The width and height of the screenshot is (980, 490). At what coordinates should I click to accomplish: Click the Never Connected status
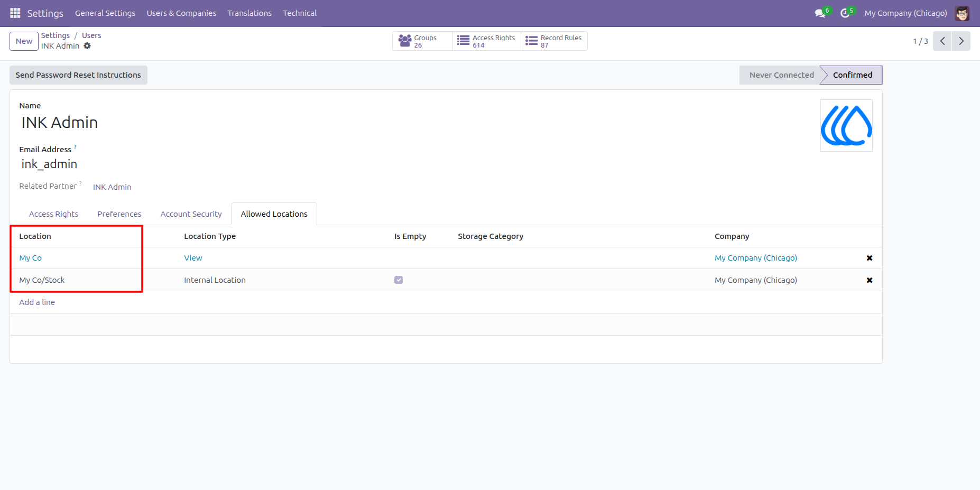click(781, 75)
